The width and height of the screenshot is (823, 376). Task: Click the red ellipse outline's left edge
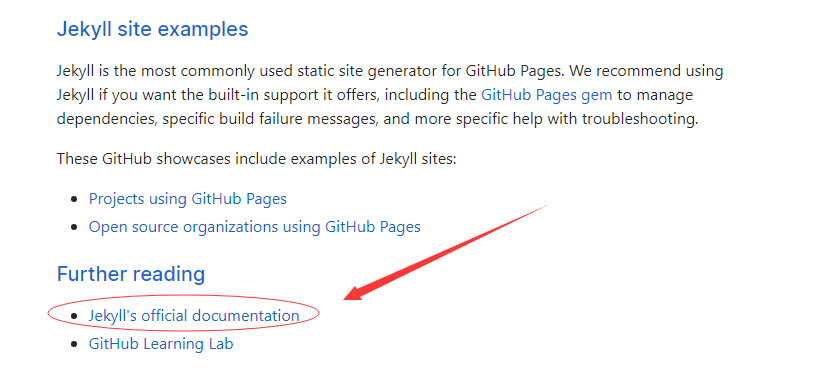coord(48,314)
